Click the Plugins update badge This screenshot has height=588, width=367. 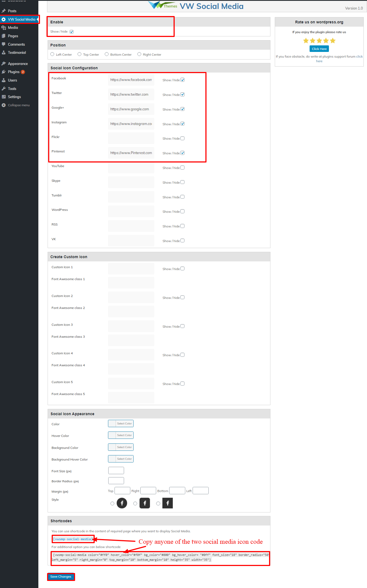point(23,72)
